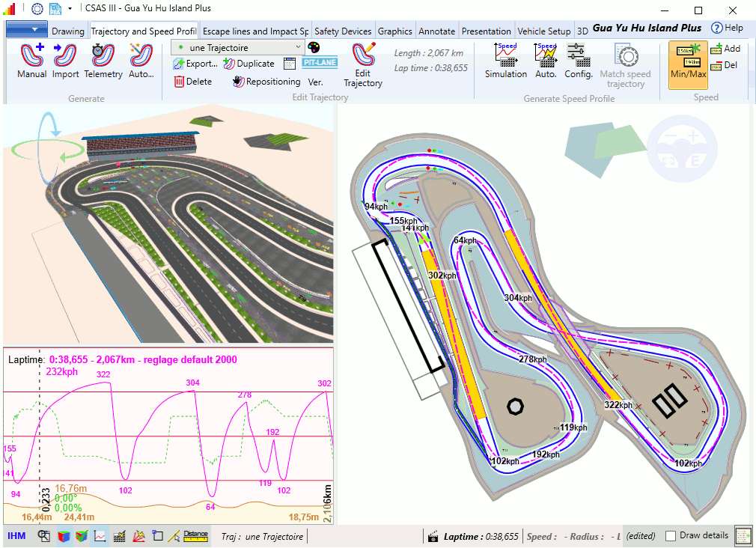Screen dimensions: 756x548
Task: Open Edit Trajectory
Action: point(363,65)
